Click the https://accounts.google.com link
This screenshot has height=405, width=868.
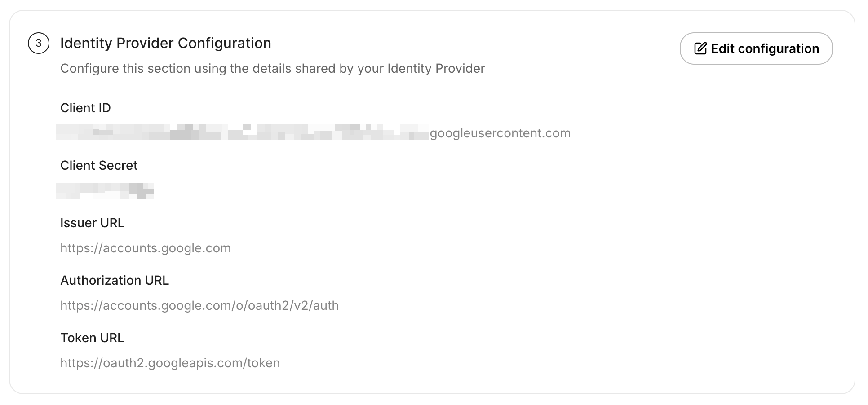tap(146, 247)
